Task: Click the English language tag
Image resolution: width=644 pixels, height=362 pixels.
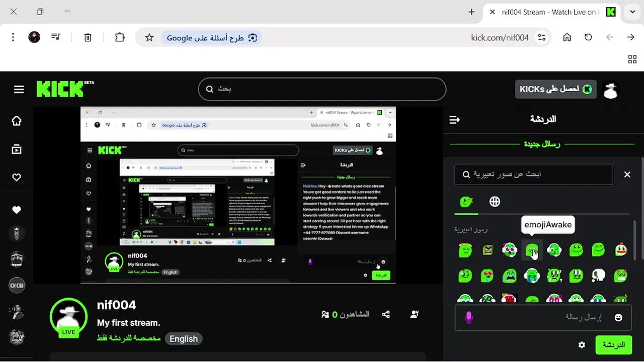Action: (184, 339)
